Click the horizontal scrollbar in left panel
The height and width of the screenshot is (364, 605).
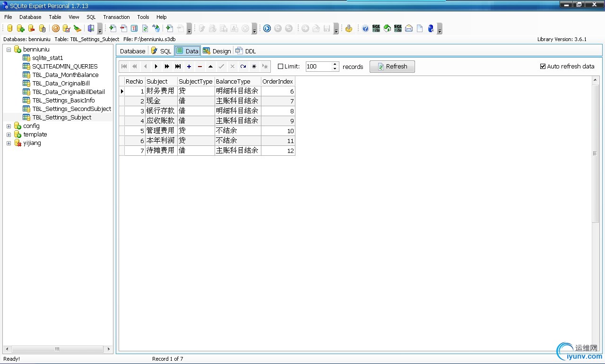58,349
